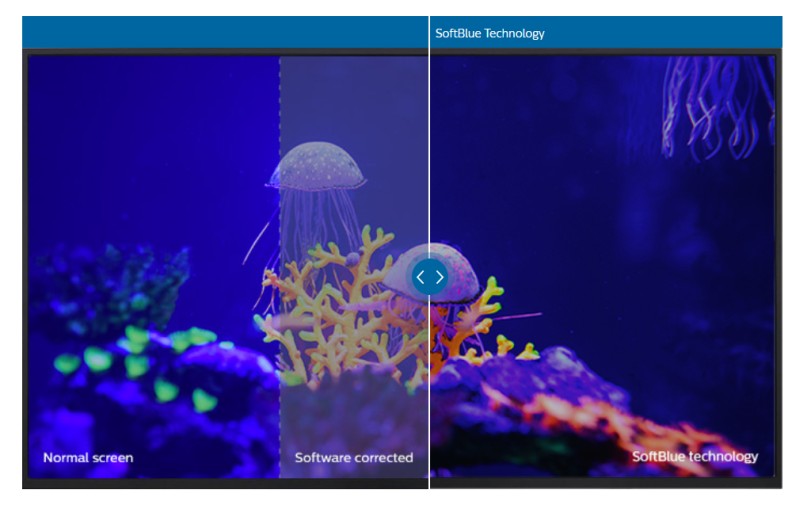
Task: Click the comparison slider round handle
Action: [x=430, y=277]
